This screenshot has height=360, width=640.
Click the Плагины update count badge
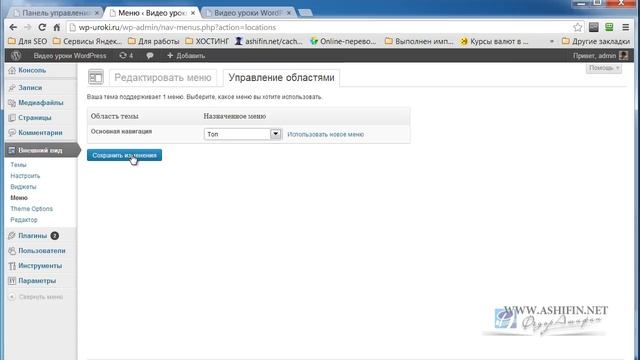tap(55, 236)
